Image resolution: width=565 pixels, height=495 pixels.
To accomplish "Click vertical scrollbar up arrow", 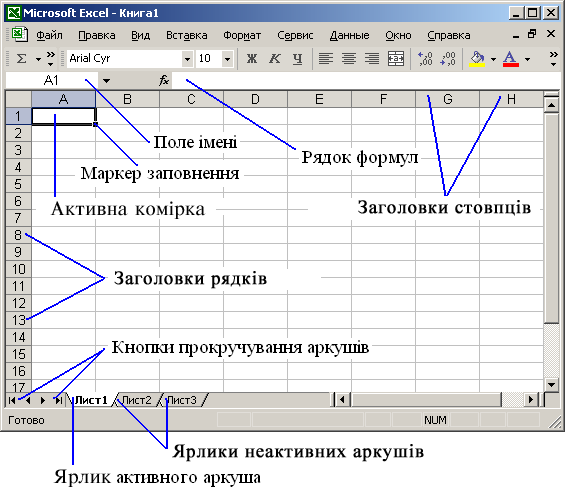I will coord(551,105).
